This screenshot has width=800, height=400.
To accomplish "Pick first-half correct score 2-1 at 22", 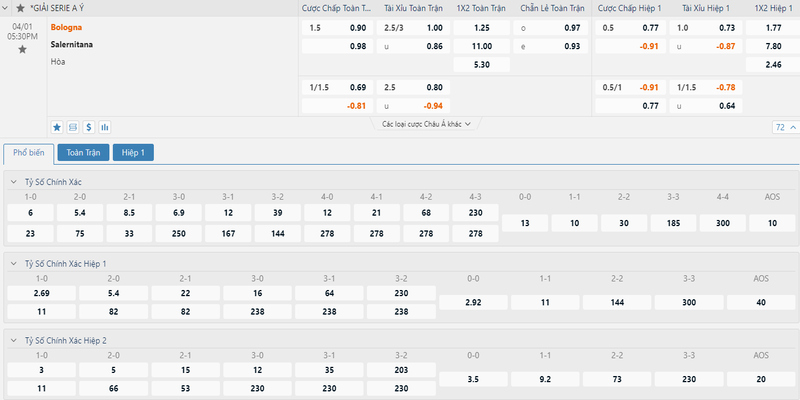I will tap(186, 293).
